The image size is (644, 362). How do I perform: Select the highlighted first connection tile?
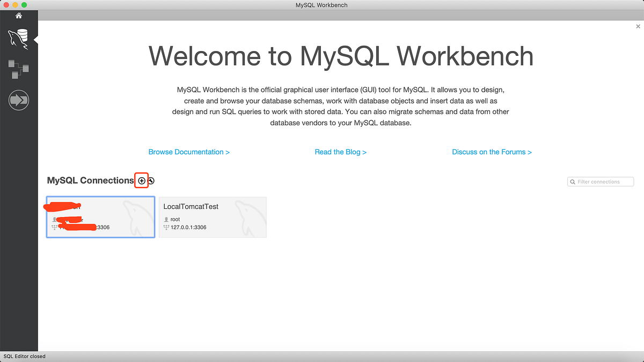coord(100,217)
